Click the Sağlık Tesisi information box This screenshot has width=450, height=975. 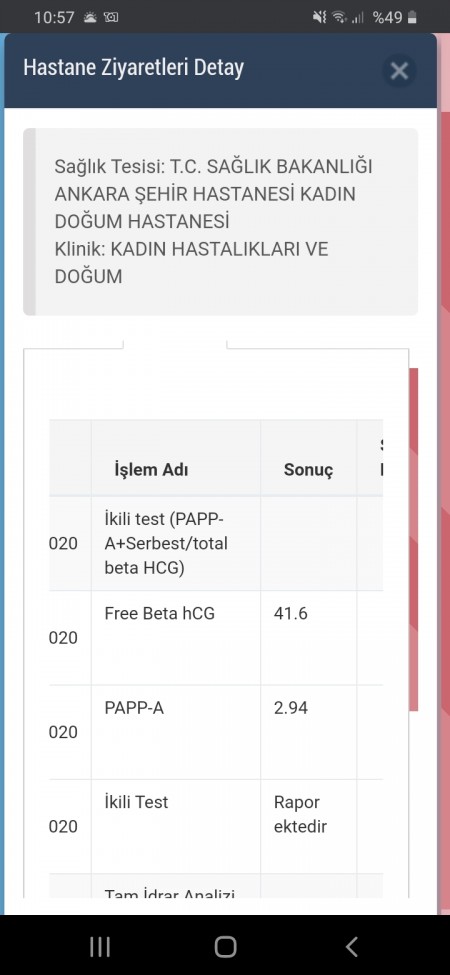tap(221, 221)
